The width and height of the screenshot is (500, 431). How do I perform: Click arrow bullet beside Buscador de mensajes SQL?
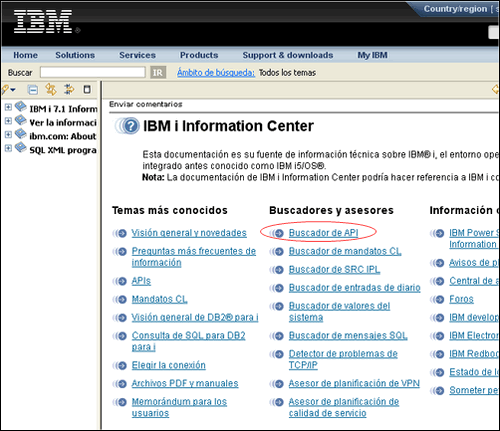277,336
